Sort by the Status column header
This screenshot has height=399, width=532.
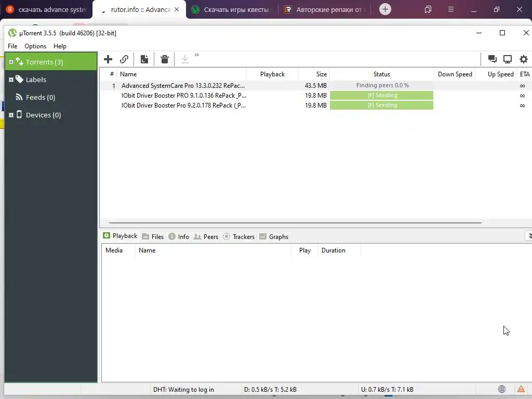382,74
